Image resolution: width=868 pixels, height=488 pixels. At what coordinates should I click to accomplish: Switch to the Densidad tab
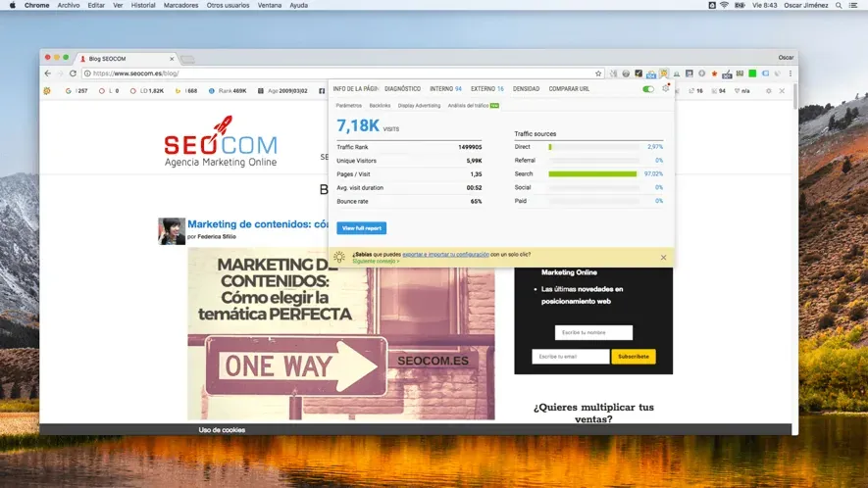[526, 88]
